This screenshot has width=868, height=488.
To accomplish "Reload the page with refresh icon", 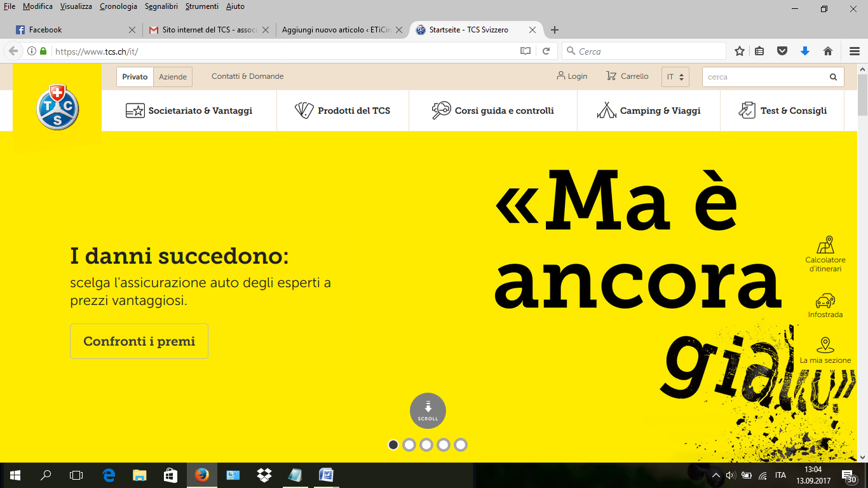I will pyautogui.click(x=546, y=51).
